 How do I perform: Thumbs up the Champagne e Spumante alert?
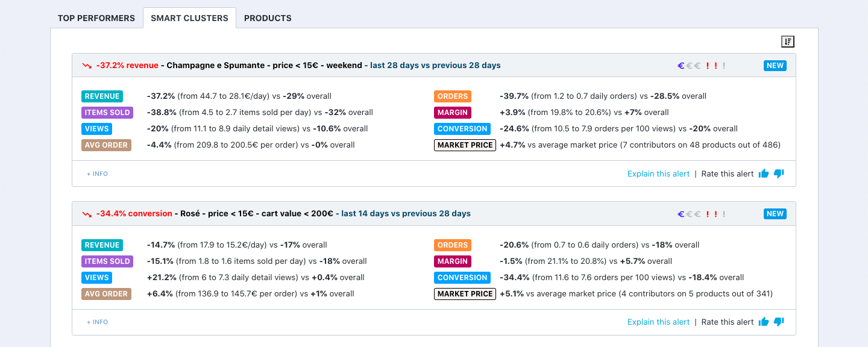(764, 173)
